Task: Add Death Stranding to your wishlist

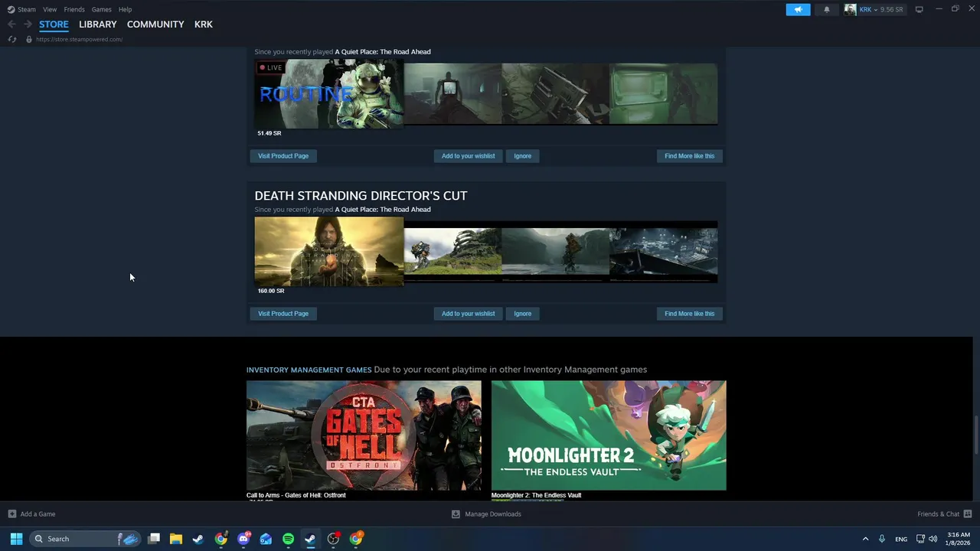Action: click(468, 314)
